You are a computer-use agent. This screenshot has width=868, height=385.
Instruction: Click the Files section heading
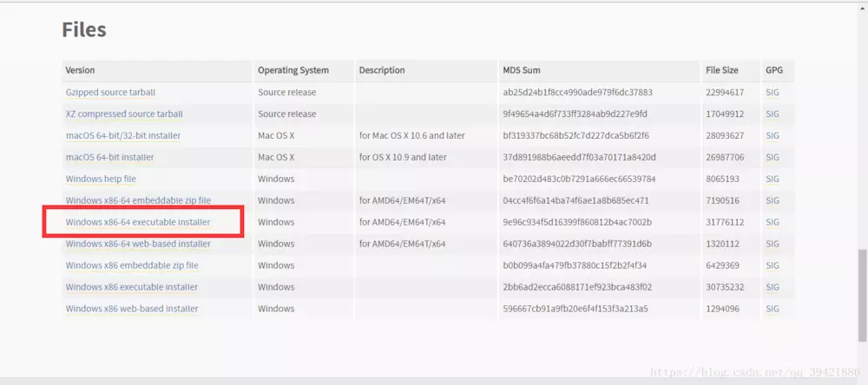pyautogui.click(x=84, y=29)
